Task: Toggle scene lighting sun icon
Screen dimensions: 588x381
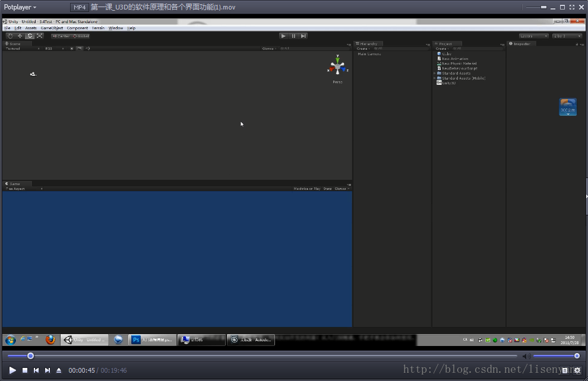Action: [72, 48]
